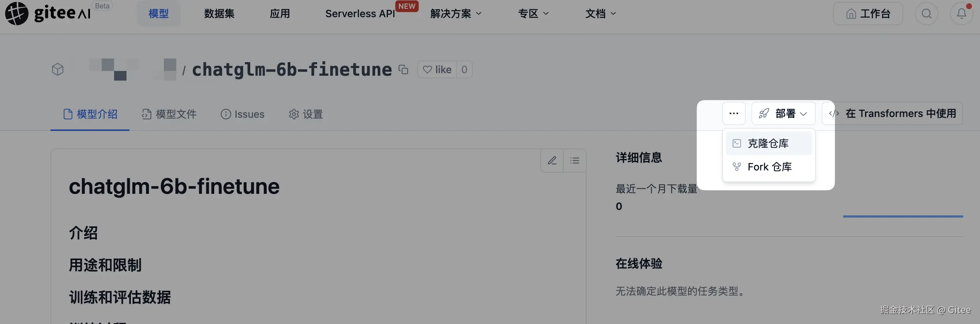The image size is (980, 324).
Task: Open the 工作台 workspace button
Action: (868, 14)
